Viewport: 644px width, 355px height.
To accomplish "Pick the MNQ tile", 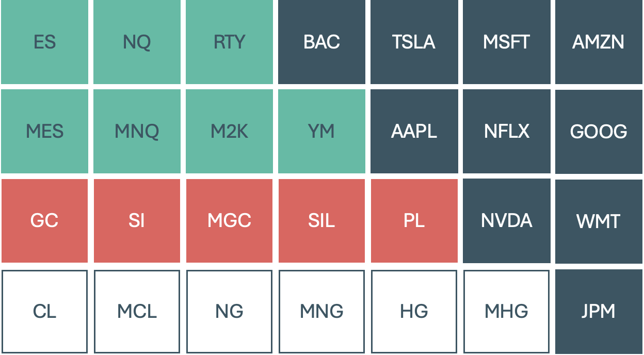I will (137, 131).
